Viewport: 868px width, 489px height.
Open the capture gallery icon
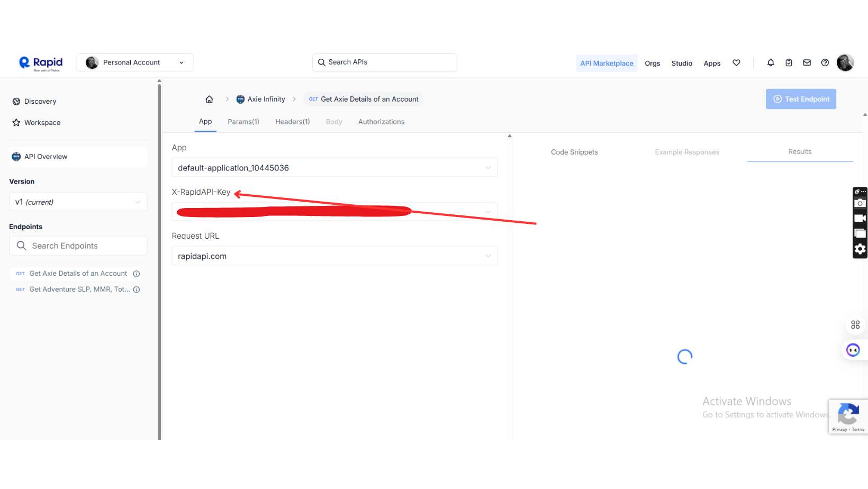[x=860, y=233]
